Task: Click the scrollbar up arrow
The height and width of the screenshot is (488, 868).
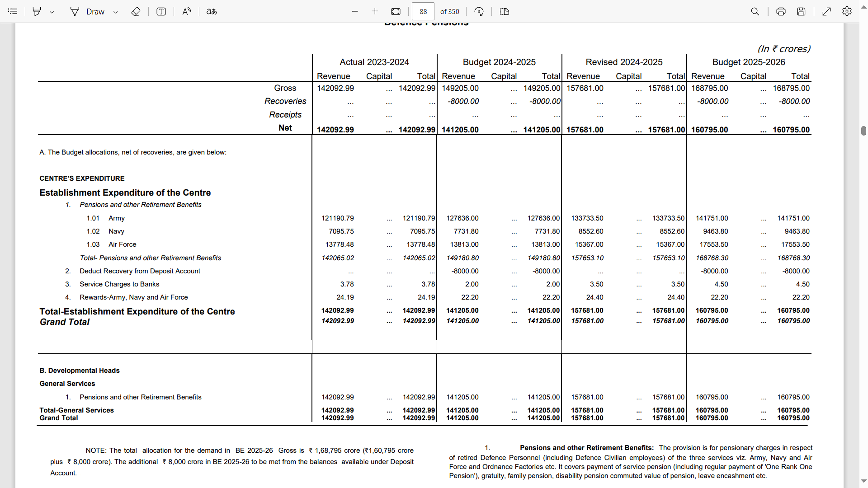Action: tap(863, 8)
